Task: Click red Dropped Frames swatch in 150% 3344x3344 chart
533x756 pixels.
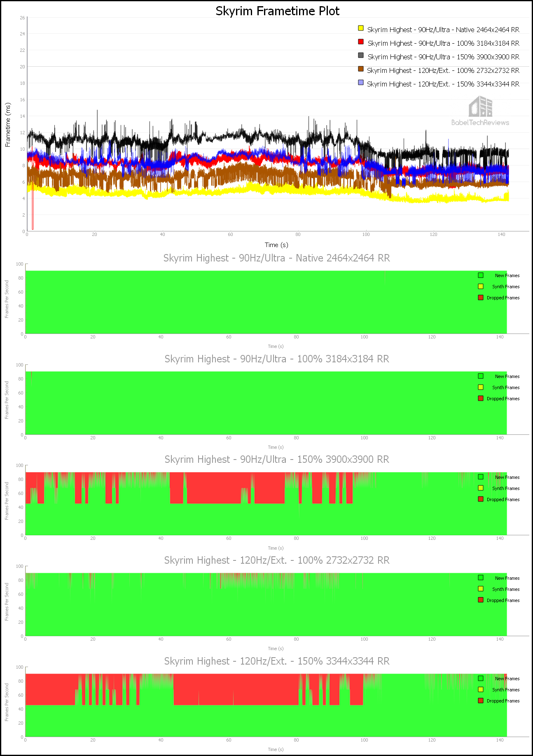Action: [481, 700]
